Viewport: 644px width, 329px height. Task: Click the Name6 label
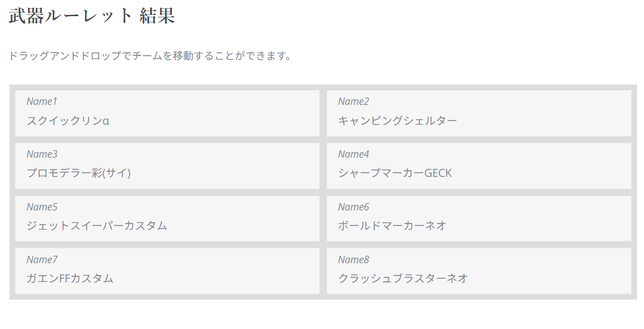click(353, 207)
